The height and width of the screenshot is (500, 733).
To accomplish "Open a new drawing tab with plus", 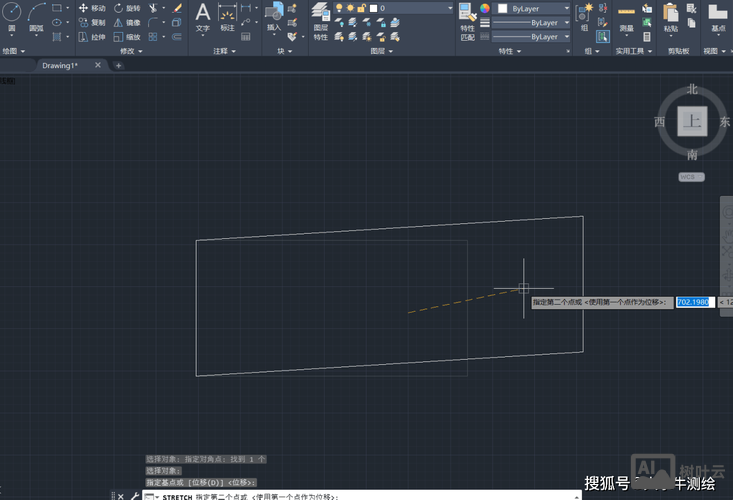I will point(119,66).
